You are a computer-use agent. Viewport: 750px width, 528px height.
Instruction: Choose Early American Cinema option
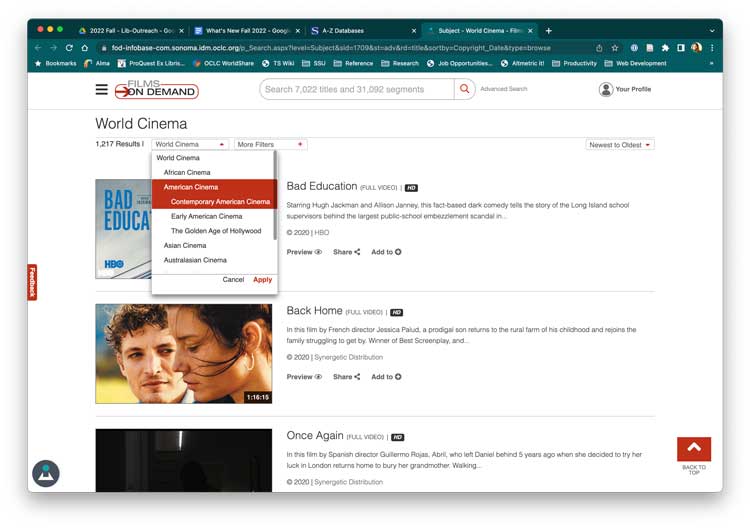[x=207, y=216]
